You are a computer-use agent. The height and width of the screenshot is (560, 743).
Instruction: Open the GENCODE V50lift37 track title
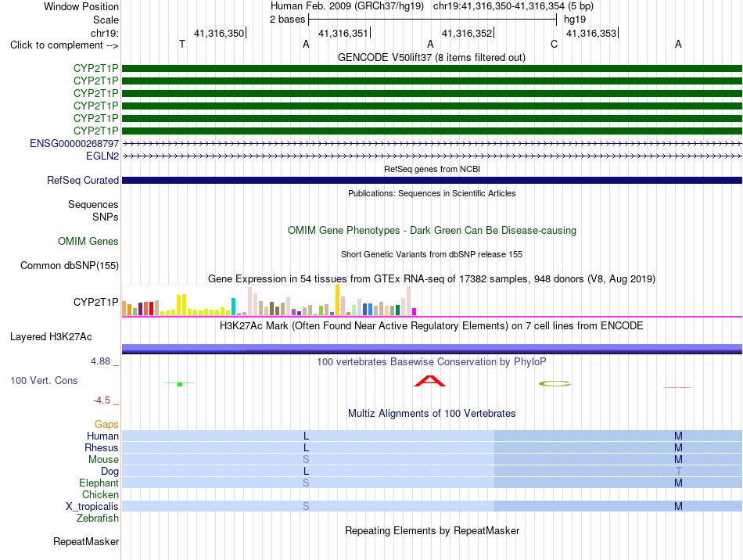(x=432, y=57)
